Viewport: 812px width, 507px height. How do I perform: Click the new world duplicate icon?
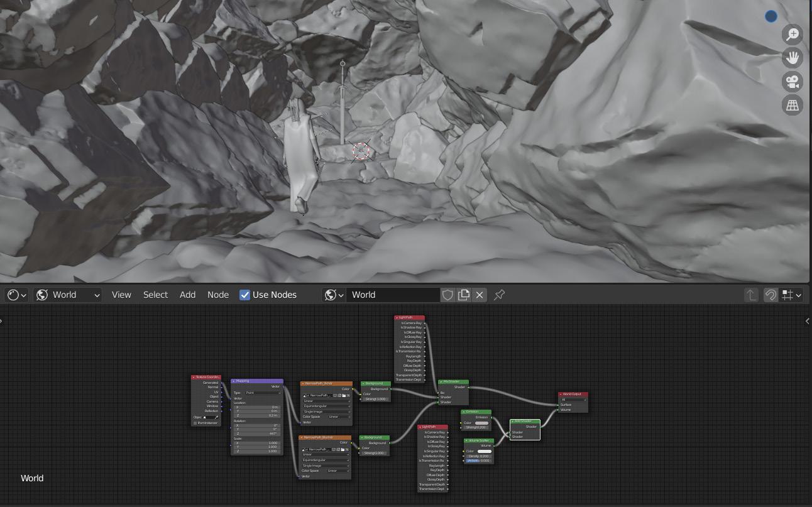pyautogui.click(x=464, y=295)
